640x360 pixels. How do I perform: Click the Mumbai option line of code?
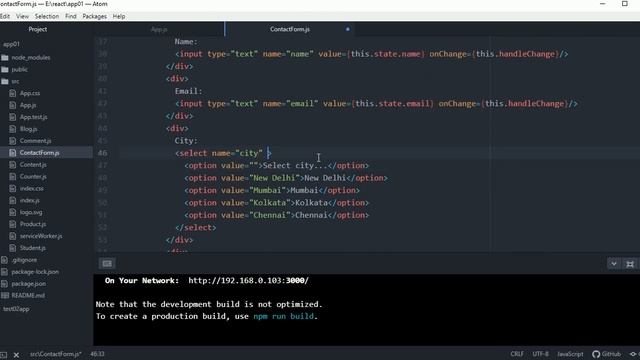272,191
